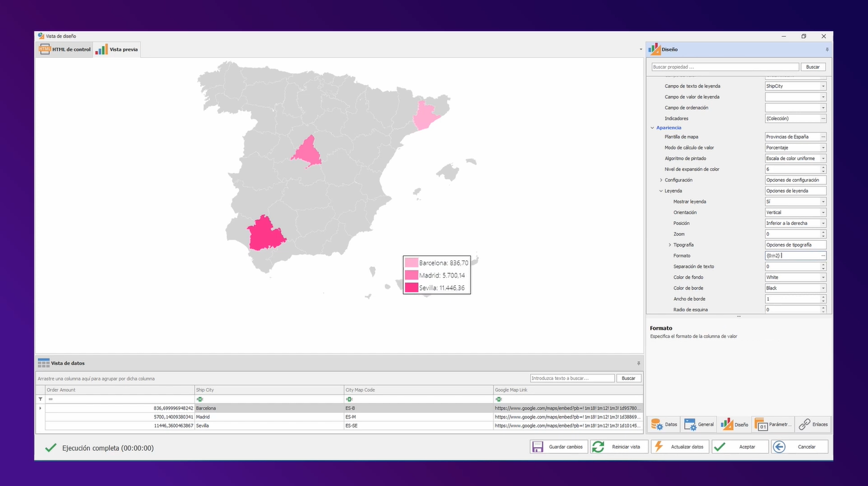
Task: Pin the Vista de datos panel
Action: tap(638, 362)
